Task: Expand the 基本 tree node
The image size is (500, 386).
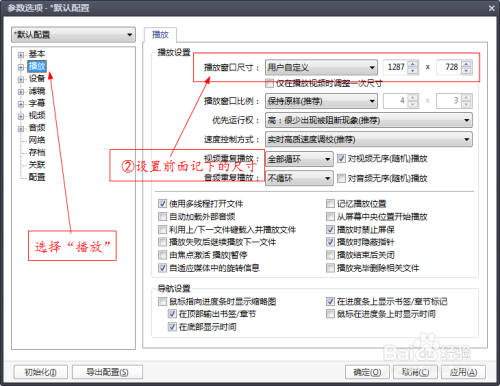Action: click(x=21, y=55)
